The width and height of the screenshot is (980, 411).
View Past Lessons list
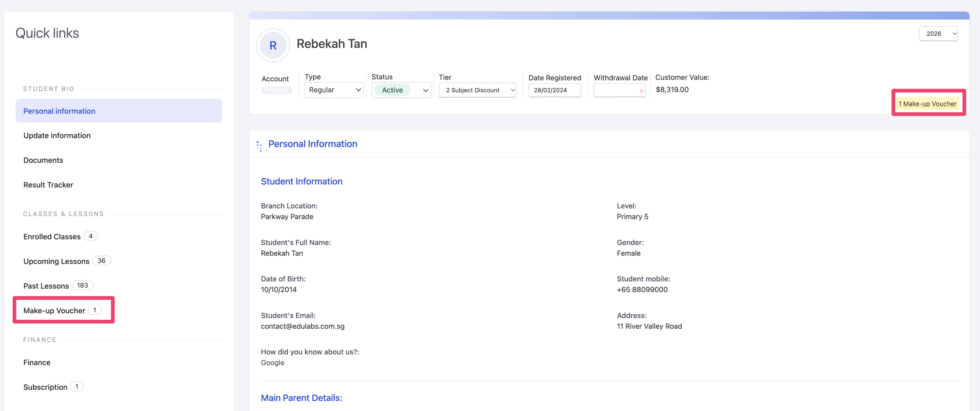(46, 286)
